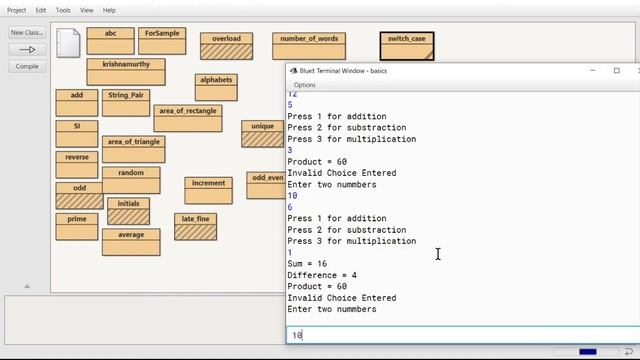
Task: Click the Compile button
Action: coord(27,66)
